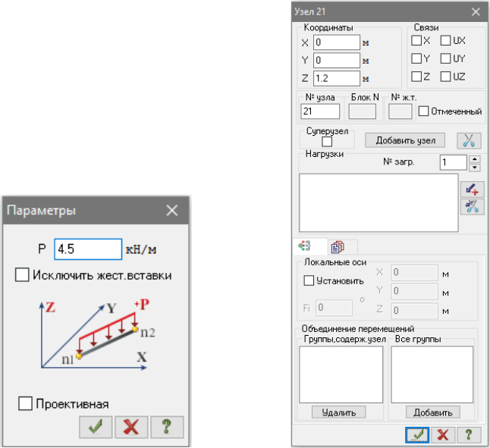Increase № загр. with up arrow

(474, 158)
